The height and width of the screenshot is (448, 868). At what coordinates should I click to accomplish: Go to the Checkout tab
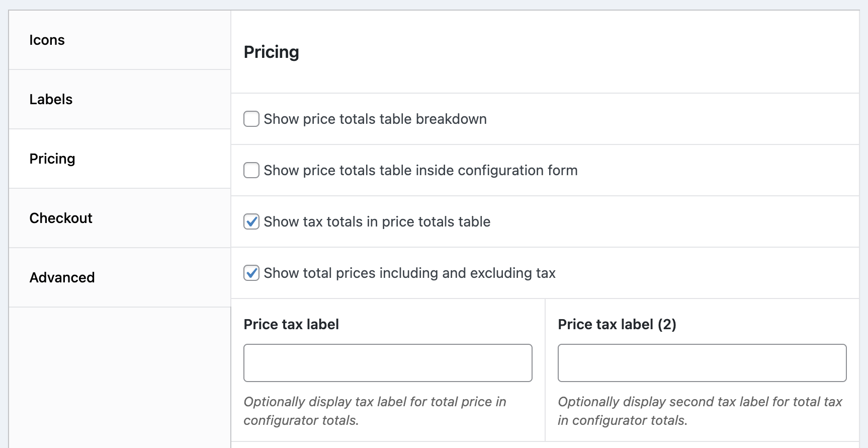click(x=61, y=218)
